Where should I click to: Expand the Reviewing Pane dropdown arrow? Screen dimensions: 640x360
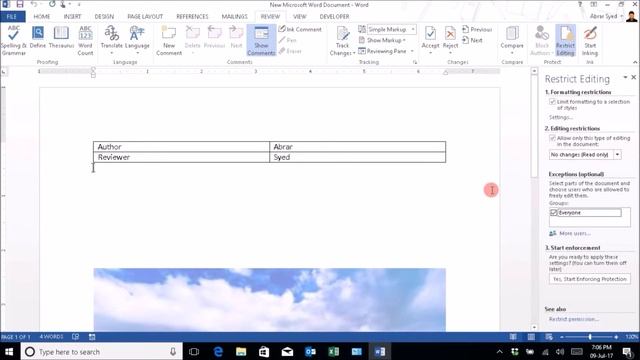(x=412, y=51)
